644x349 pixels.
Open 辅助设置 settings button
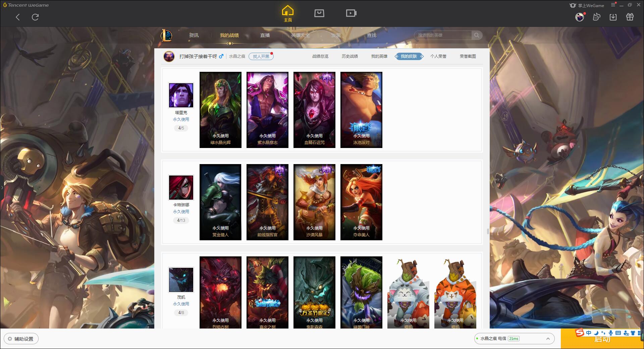(21, 339)
